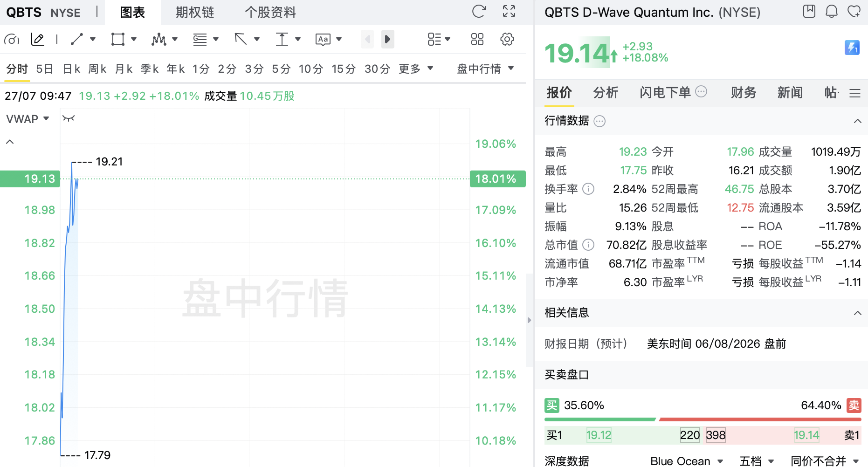Select the 季k timeframe

(x=150, y=69)
